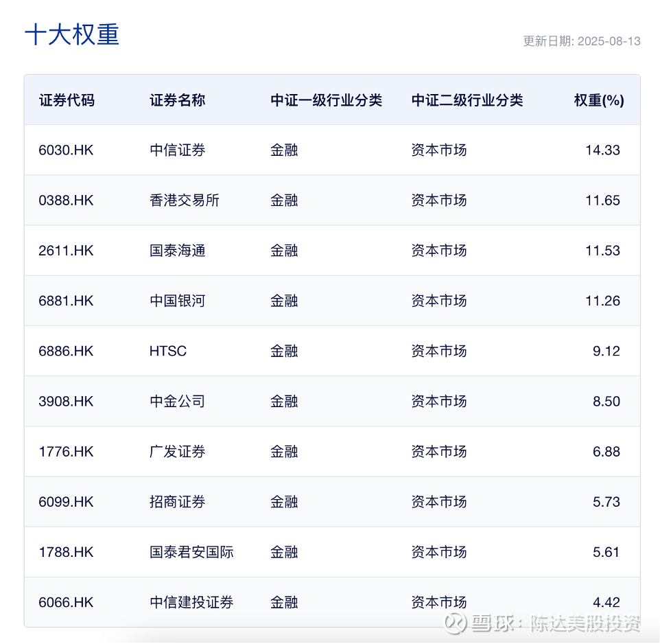Select stock code 3908.HK
This screenshot has height=644, width=660.
point(66,401)
